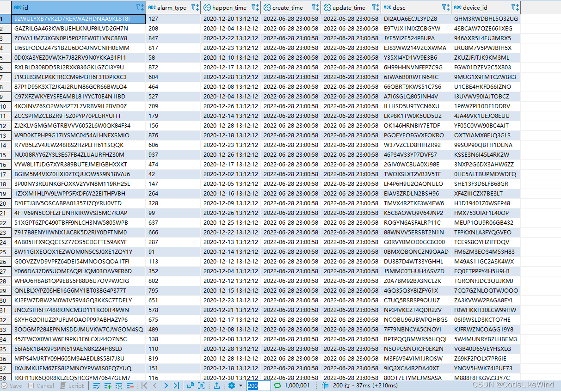The image size is (561, 392).
Task: Go to the next row arrow
Action: pyautogui.click(x=166, y=386)
